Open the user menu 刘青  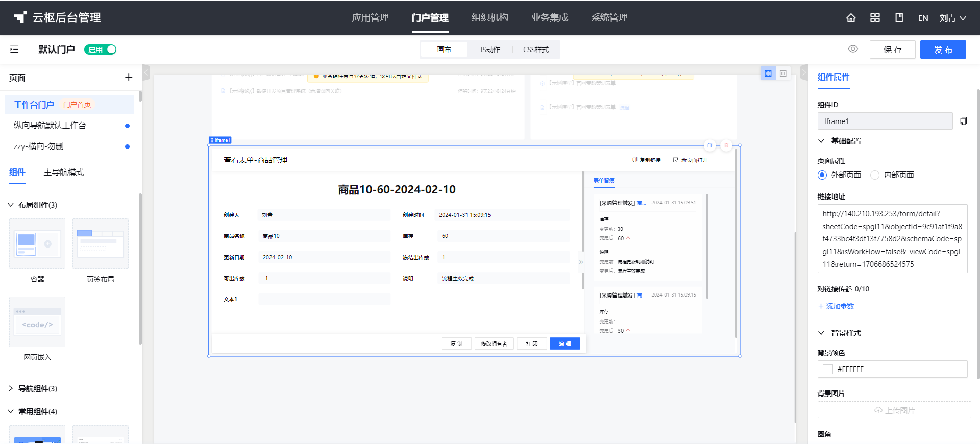953,18
